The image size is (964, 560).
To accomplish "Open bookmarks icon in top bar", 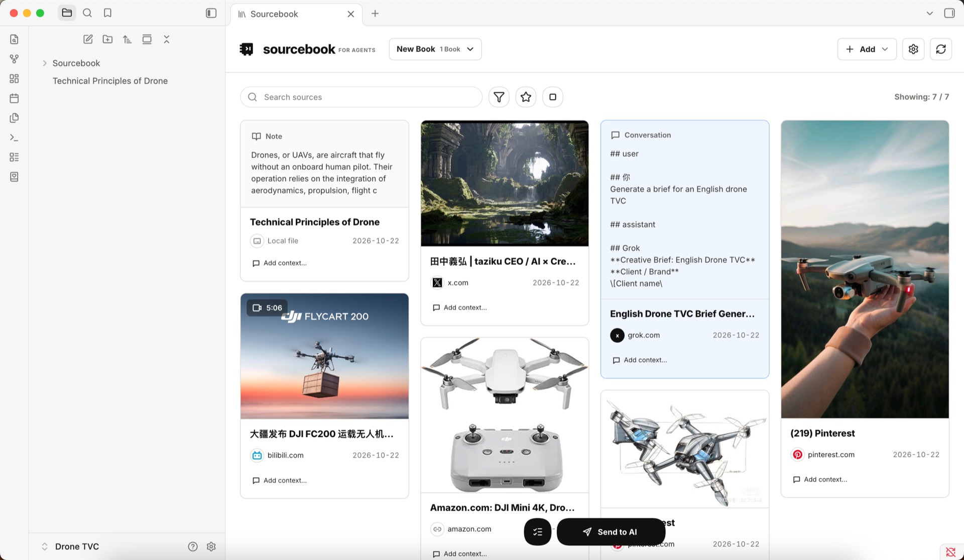I will (x=107, y=13).
